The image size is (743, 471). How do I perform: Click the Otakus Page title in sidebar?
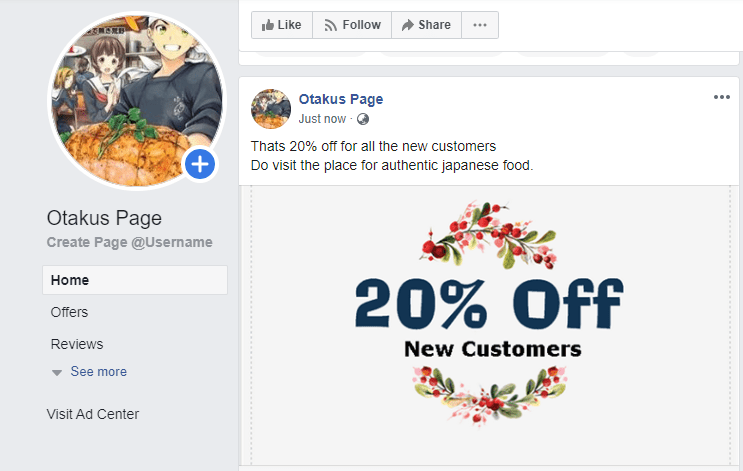(x=104, y=219)
